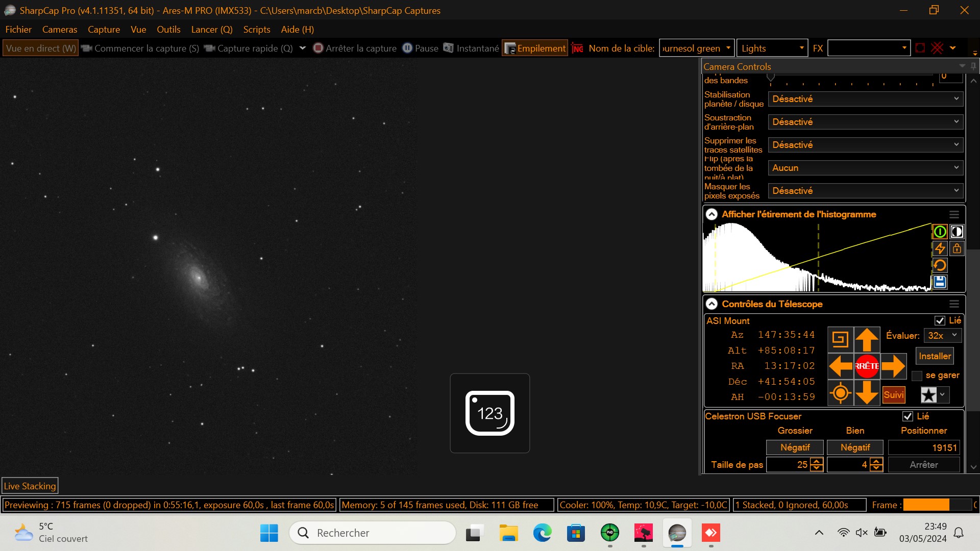The width and height of the screenshot is (980, 551).
Task: Click the spiral search icon in telescope controls
Action: (x=840, y=339)
